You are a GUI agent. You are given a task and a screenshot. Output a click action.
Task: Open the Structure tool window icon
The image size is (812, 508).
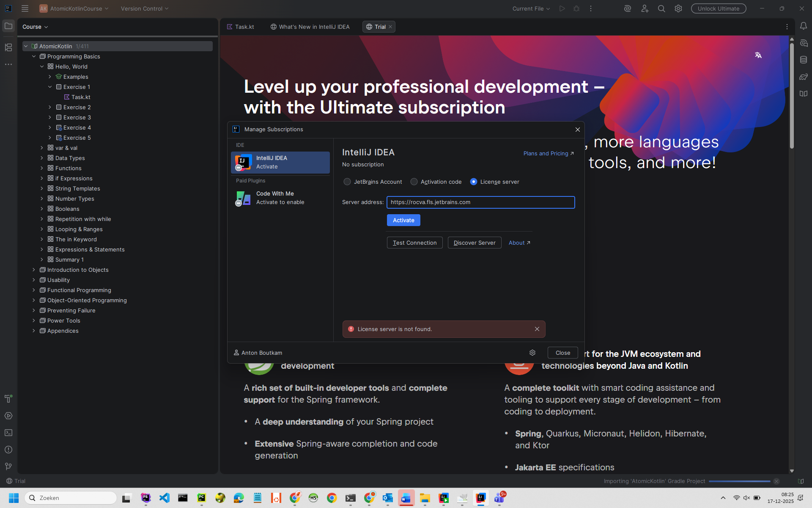(x=8, y=47)
